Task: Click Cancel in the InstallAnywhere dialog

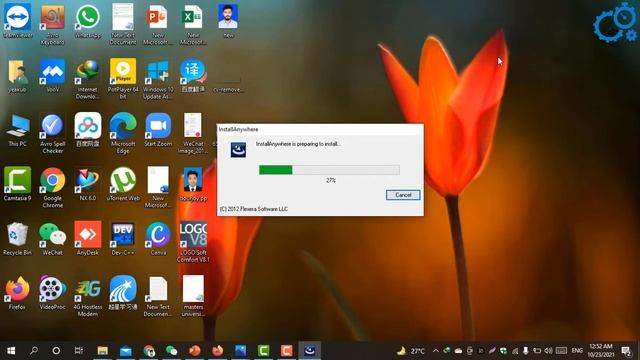Action: [x=403, y=195]
